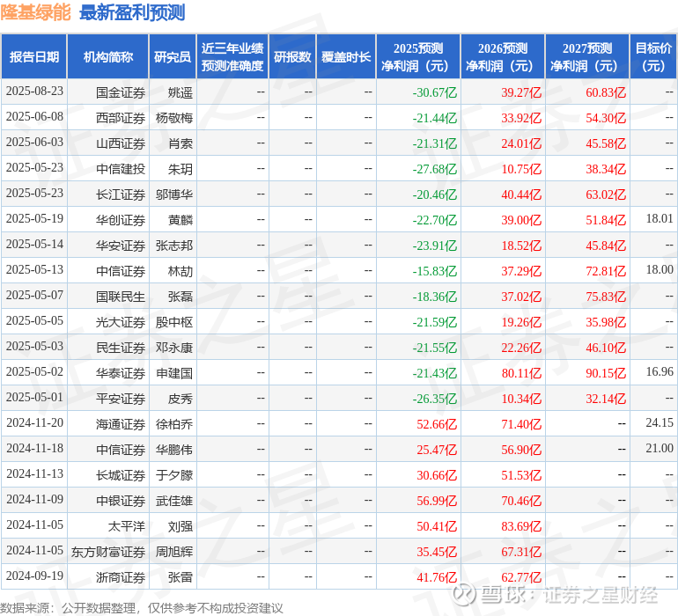
Task: Select 国金证券 institution cell
Action: pos(121,92)
